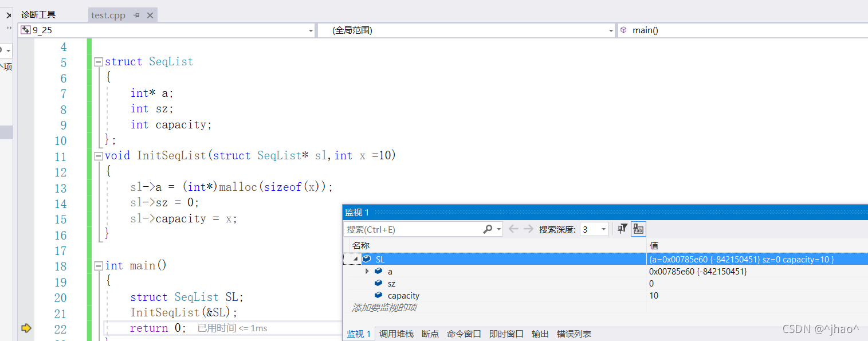Click the cube icon next to a
This screenshot has height=341, width=868.
coord(378,271)
